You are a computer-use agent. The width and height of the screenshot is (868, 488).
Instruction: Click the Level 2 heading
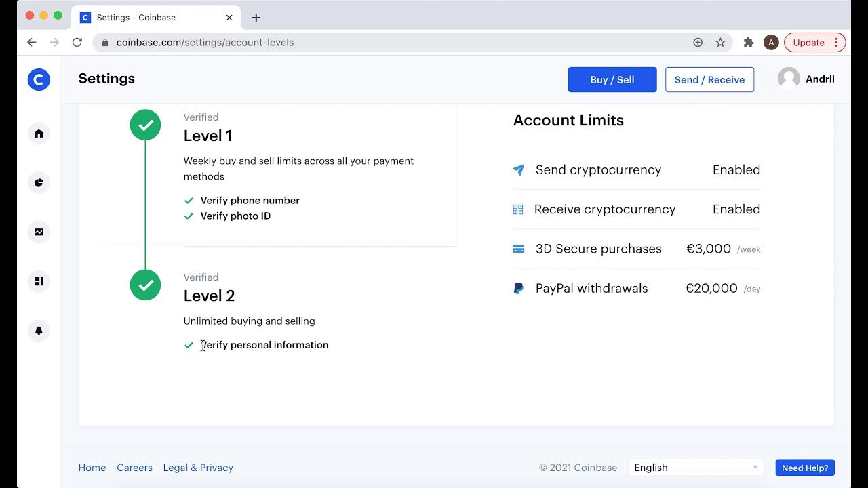[210, 296]
